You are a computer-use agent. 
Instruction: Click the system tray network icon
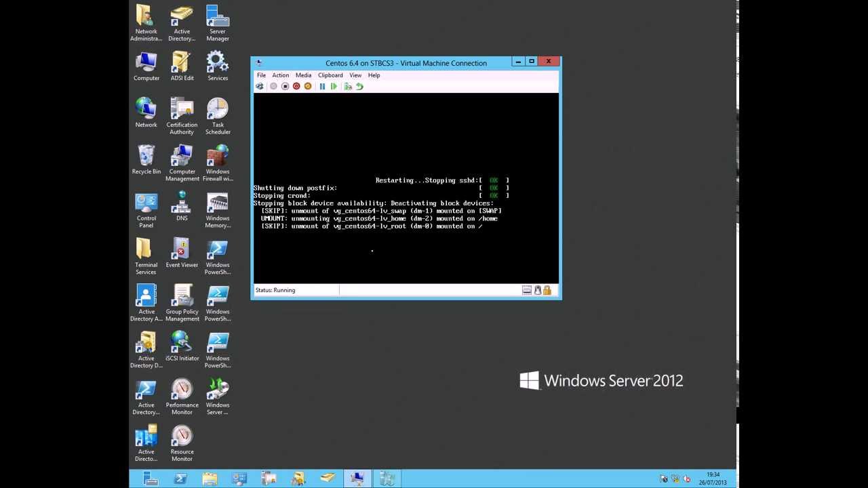coord(676,479)
